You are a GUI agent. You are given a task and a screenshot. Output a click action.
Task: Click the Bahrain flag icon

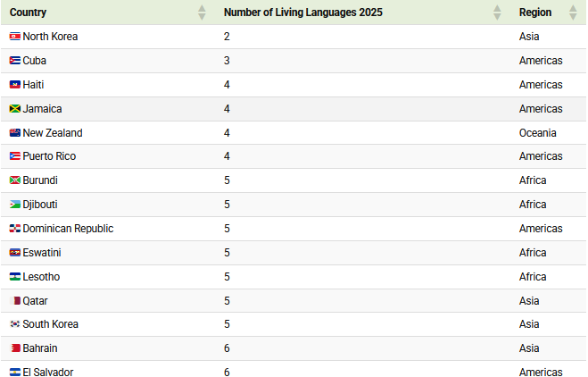pos(15,348)
